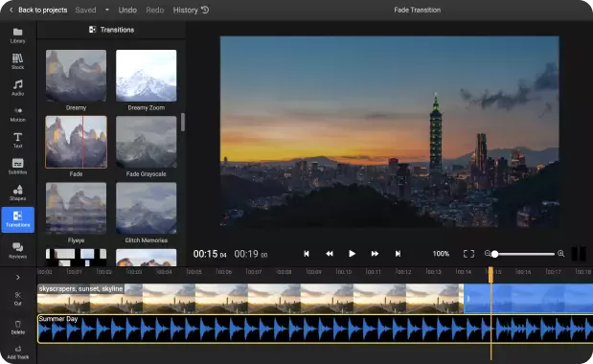Screen dimensions: 593x364
Task: Expand the timeline side panel chevron
Action: (18, 278)
